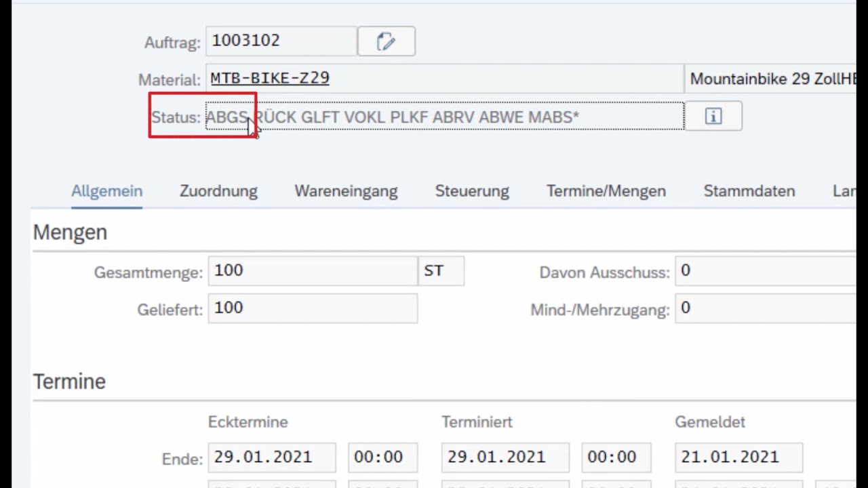Click the Ende row label
Image resolution: width=868 pixels, height=488 pixels.
click(x=182, y=459)
